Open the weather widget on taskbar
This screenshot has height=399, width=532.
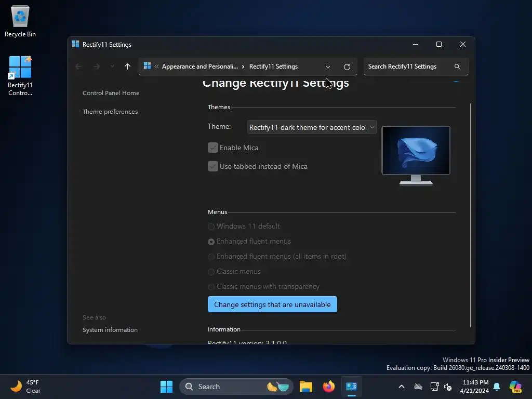coord(25,387)
